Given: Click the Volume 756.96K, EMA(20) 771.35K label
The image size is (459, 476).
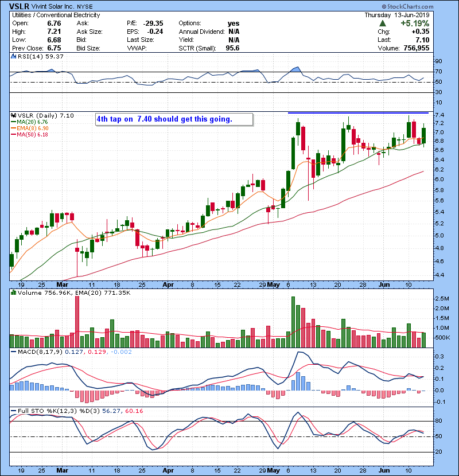Looking at the screenshot, I should coord(74,293).
